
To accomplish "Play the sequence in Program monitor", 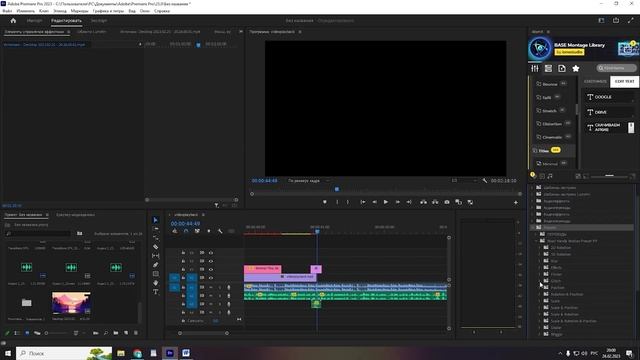I will pyautogui.click(x=386, y=202).
